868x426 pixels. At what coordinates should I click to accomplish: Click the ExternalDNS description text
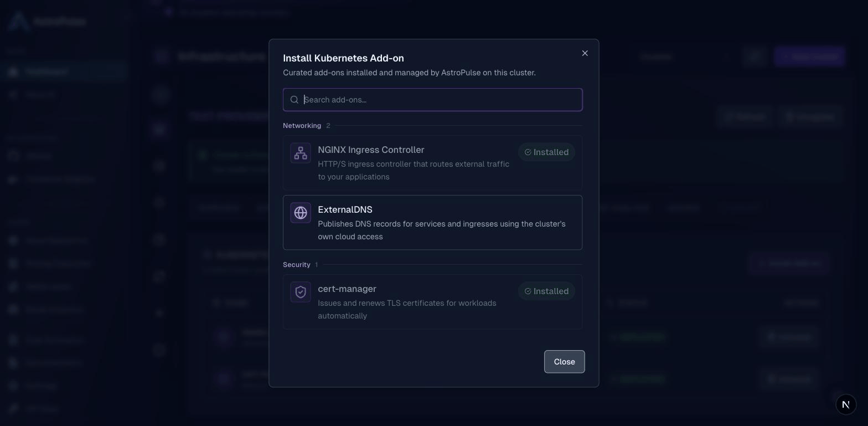coord(441,230)
